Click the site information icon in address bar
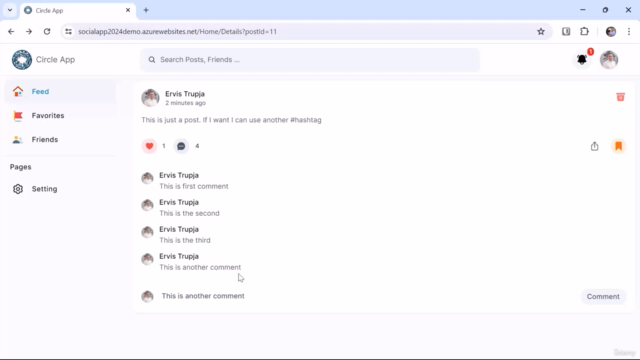Image resolution: width=640 pixels, height=360 pixels. (69, 31)
